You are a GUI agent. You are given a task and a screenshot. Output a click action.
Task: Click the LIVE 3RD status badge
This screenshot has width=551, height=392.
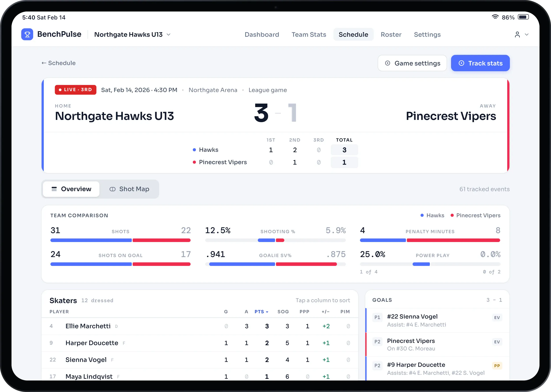(76, 90)
